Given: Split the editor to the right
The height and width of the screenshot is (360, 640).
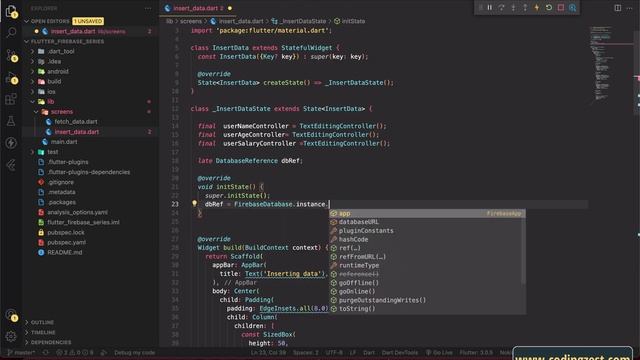Looking at the screenshot, I should click(x=618, y=8).
